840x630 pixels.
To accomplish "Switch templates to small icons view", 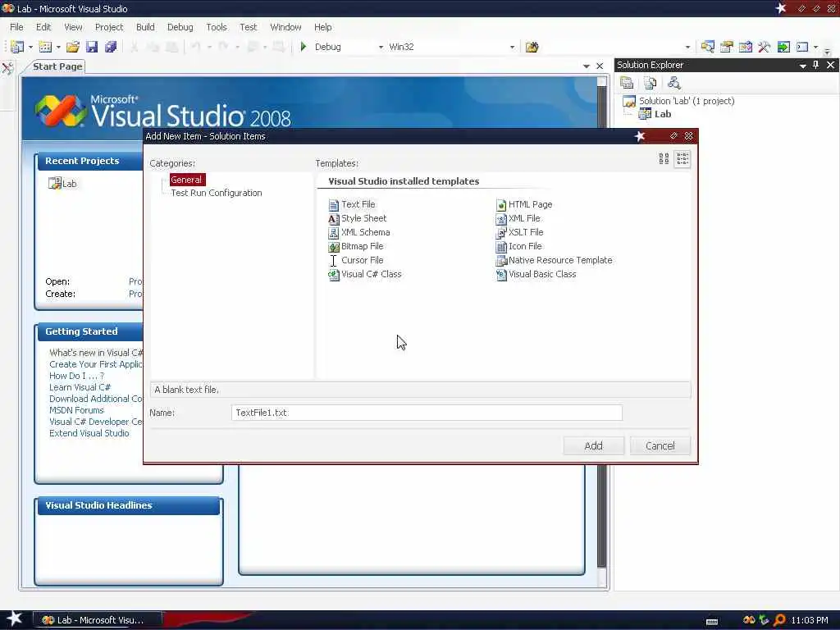I will (682, 158).
